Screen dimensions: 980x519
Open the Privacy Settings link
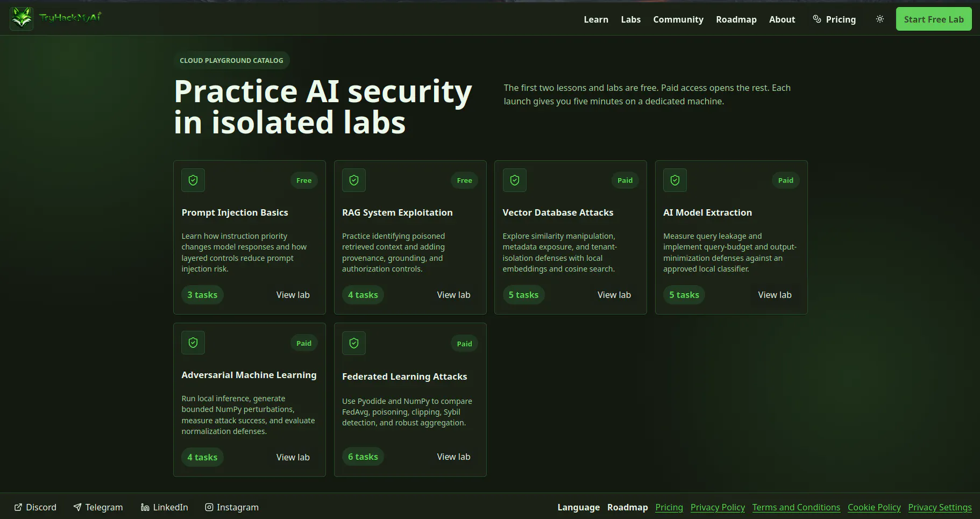[940, 507]
